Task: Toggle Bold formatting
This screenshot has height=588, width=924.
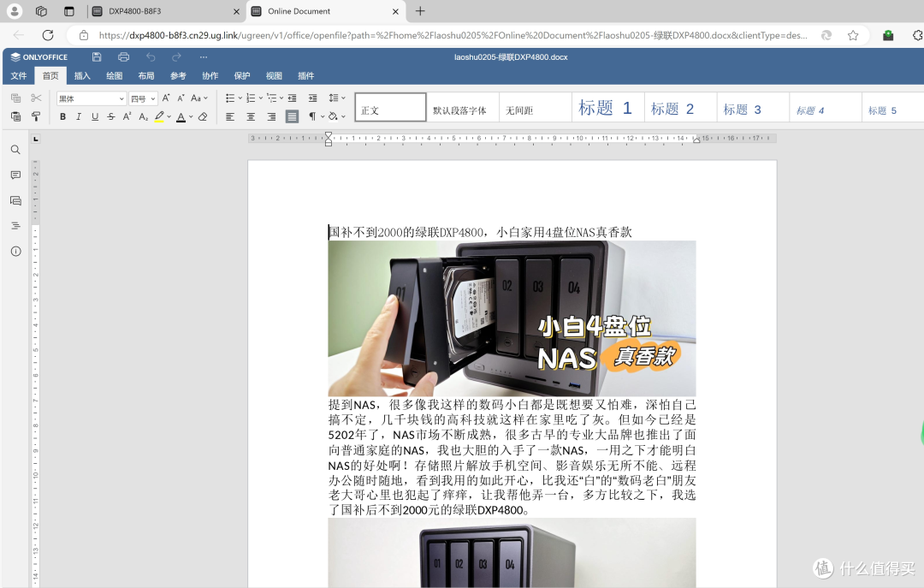Action: pos(62,116)
